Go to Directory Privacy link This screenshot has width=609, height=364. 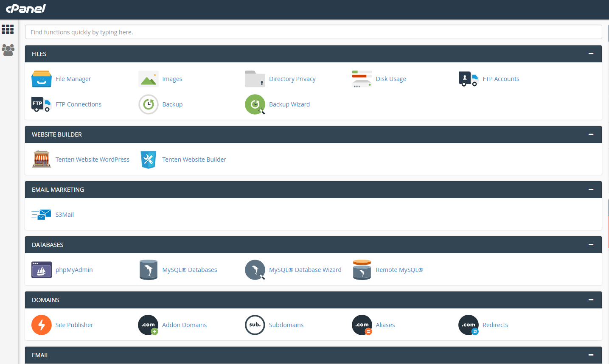tap(292, 79)
